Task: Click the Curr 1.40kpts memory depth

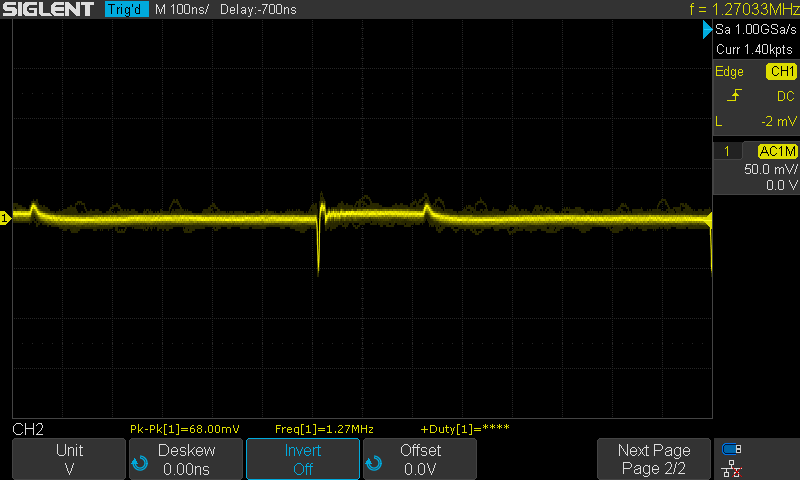Action: 754,49
